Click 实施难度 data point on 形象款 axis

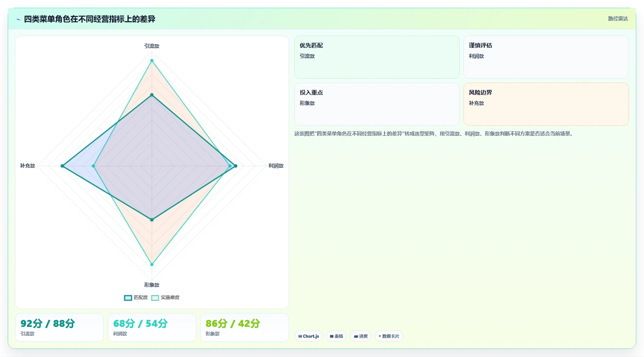pyautogui.click(x=152, y=264)
